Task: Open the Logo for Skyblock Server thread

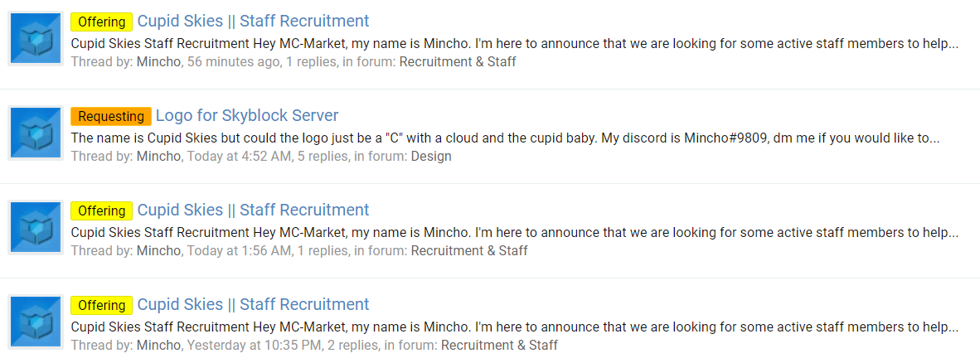Action: (247, 115)
